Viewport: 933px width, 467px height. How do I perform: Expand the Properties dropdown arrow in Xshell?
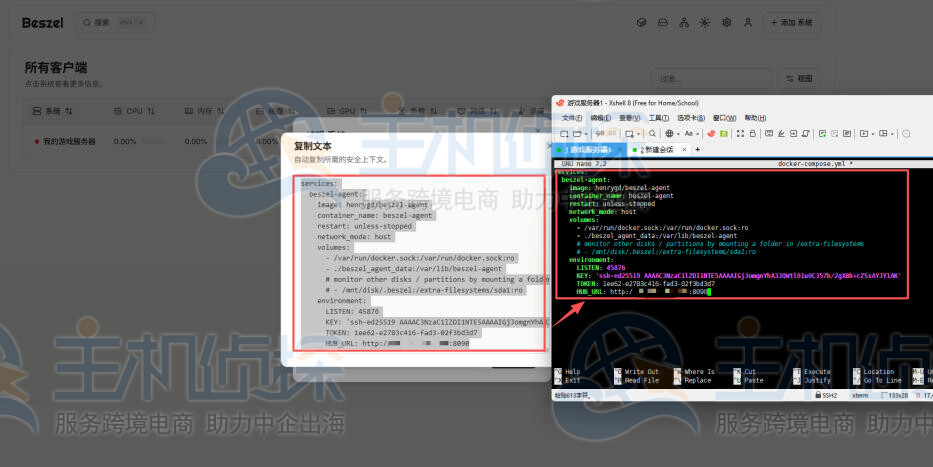[x=638, y=134]
